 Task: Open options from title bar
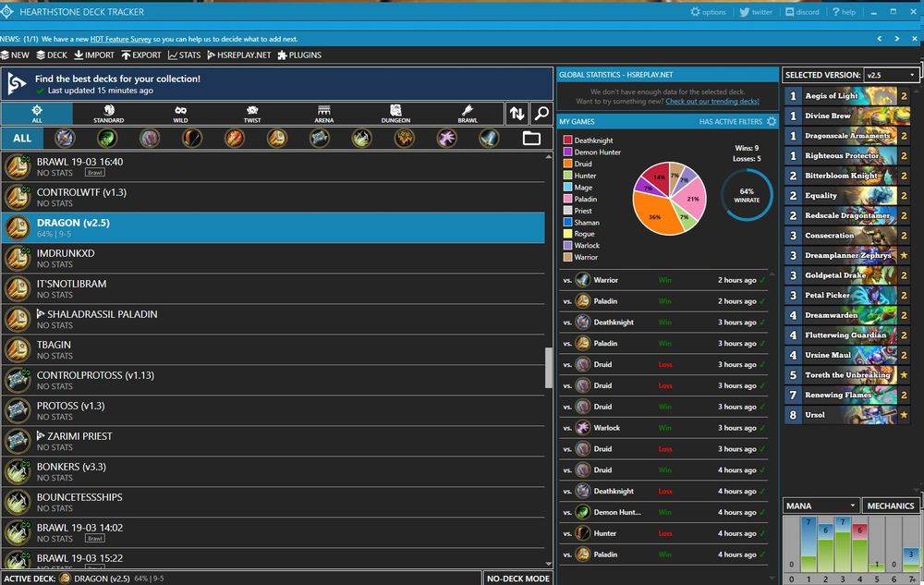click(x=709, y=12)
